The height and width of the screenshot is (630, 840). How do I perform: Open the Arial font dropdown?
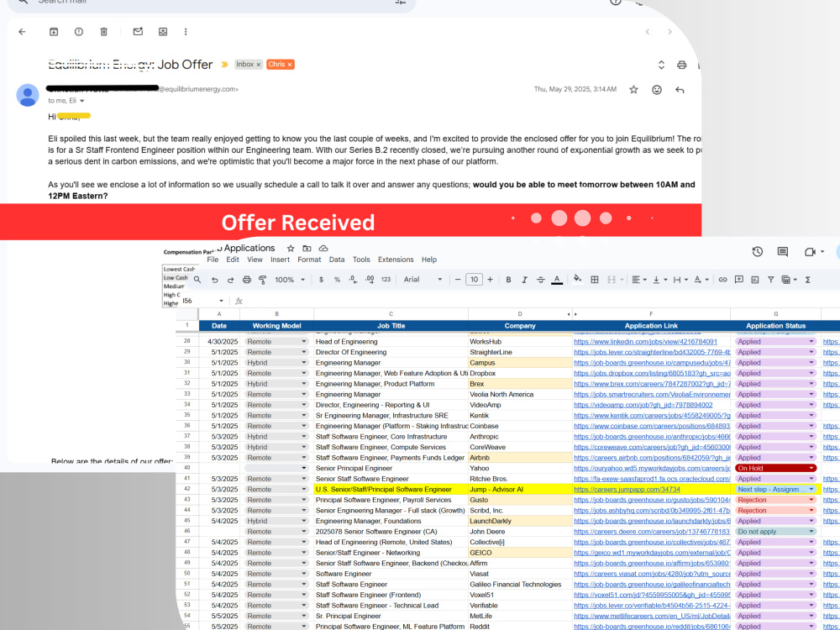[423, 280]
